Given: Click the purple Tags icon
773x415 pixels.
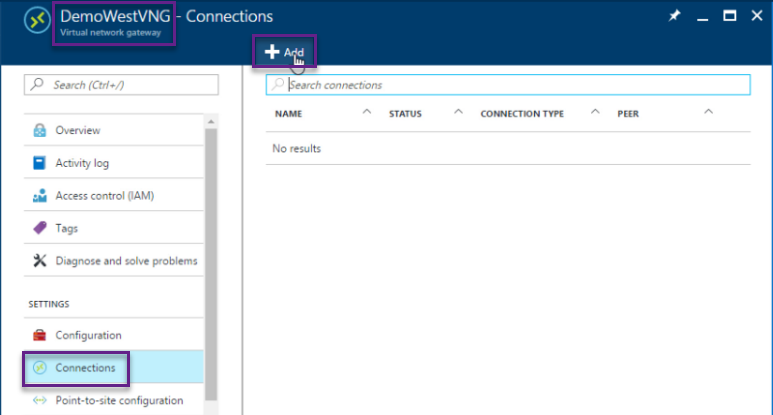Looking at the screenshot, I should pyautogui.click(x=40, y=228).
